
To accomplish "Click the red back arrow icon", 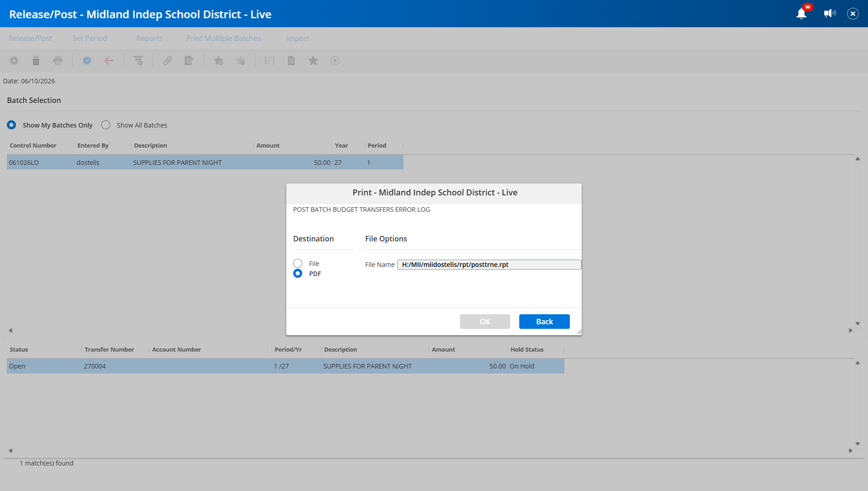I will (109, 61).
